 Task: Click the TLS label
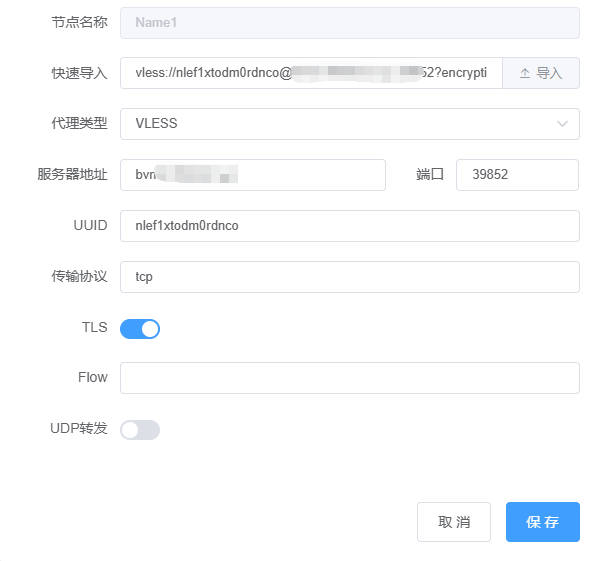(95, 327)
